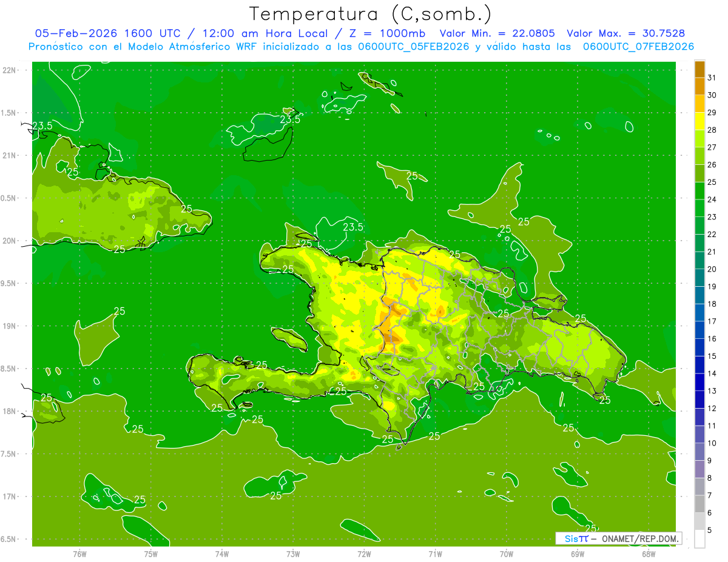Click the purple legend band between 9 and 10
The width and height of the screenshot is (728, 562).
(x=699, y=452)
